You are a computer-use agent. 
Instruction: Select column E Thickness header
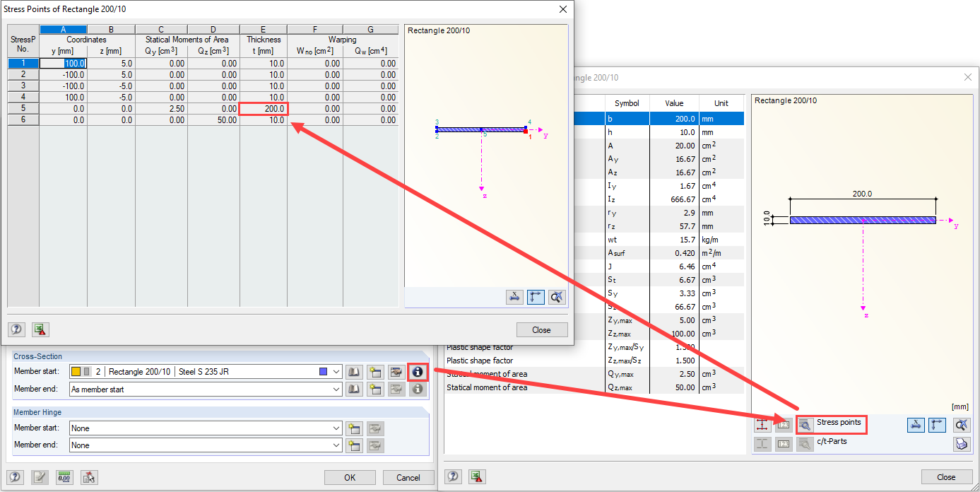pyautogui.click(x=264, y=30)
